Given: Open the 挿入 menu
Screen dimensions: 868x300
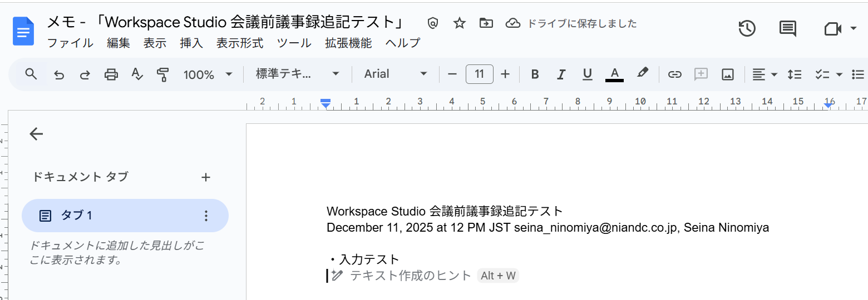Looking at the screenshot, I should click(x=191, y=43).
